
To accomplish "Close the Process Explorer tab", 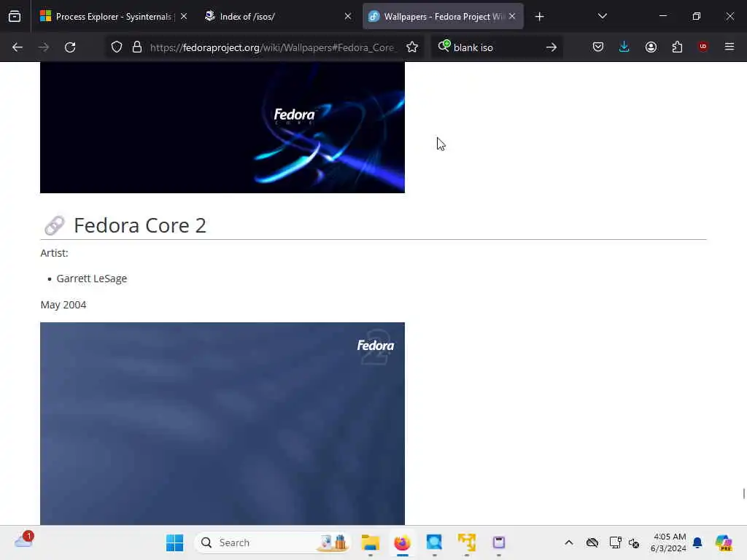I will pyautogui.click(x=184, y=17).
